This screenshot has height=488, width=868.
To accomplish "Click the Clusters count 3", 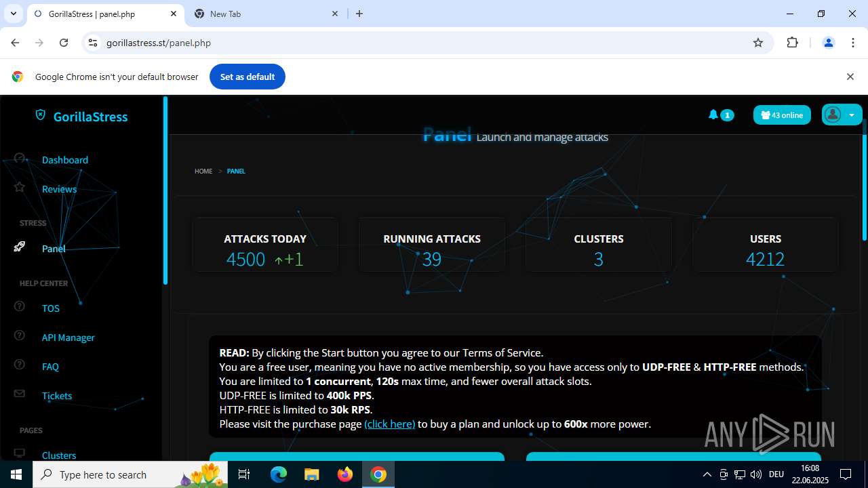I will click(x=598, y=259).
